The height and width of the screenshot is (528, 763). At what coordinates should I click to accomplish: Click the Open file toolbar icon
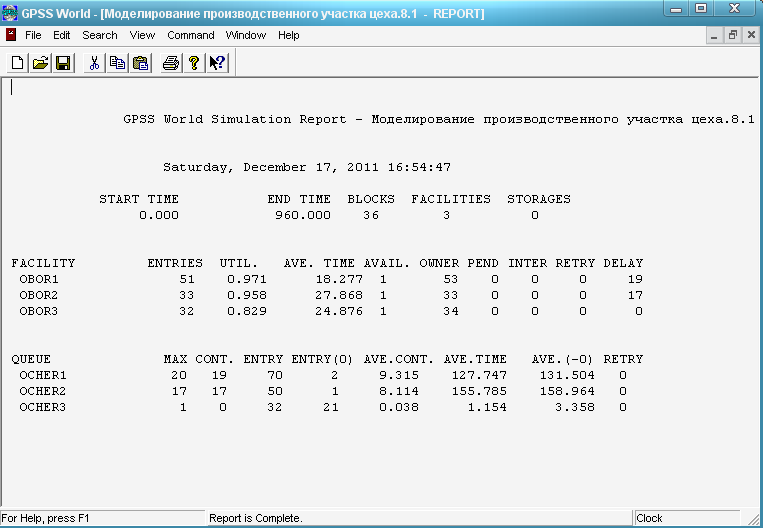coord(41,63)
